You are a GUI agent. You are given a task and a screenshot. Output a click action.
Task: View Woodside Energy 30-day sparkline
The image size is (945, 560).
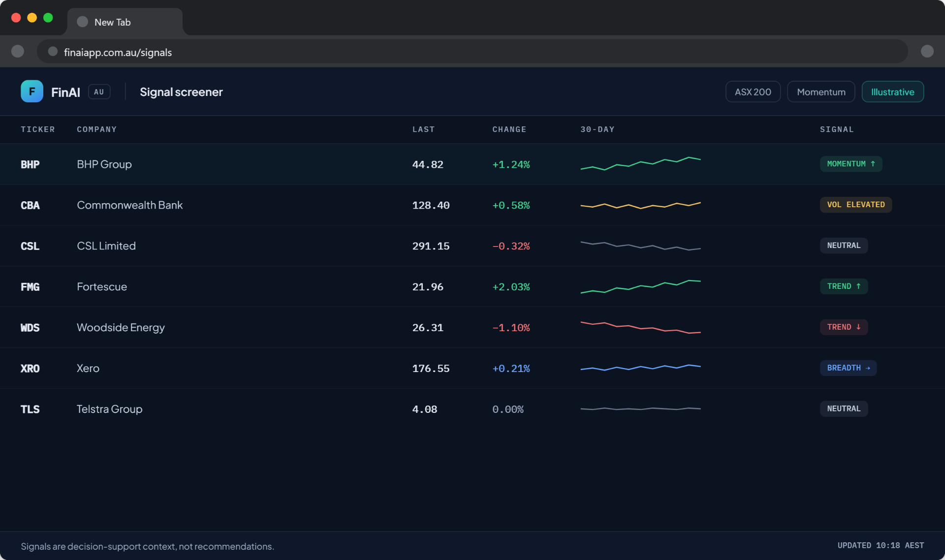(x=640, y=327)
